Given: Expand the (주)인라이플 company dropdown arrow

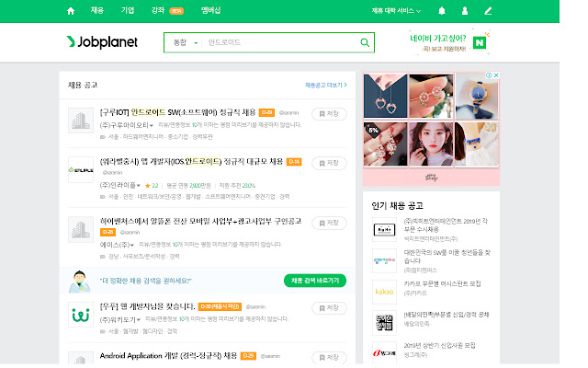Looking at the screenshot, I should point(139,186).
